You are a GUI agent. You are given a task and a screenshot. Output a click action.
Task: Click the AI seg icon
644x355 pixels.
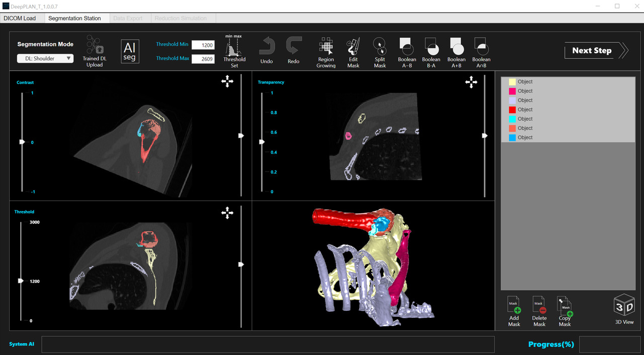tap(129, 51)
